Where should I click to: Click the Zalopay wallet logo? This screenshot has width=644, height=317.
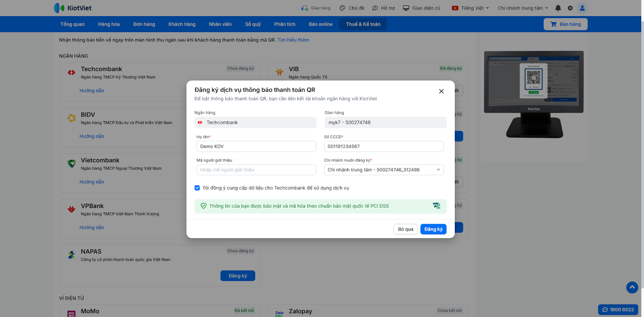coord(279,314)
